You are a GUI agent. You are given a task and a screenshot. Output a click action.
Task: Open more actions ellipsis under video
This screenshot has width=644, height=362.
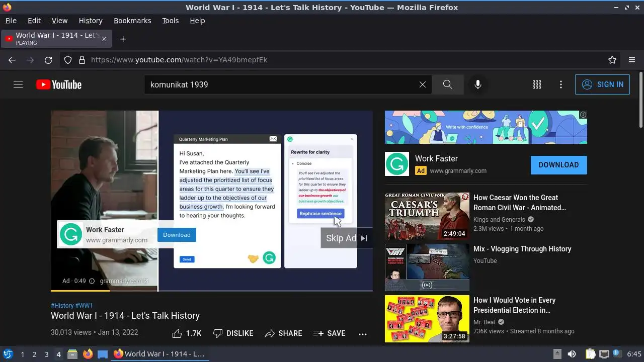(363, 334)
